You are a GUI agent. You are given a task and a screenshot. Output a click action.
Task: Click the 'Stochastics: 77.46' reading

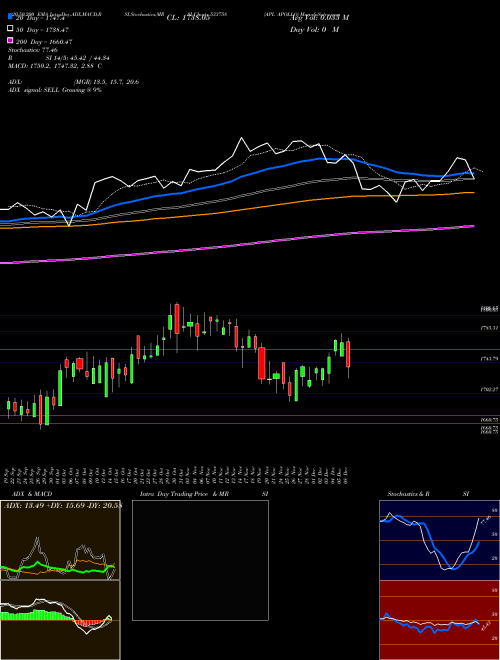(x=33, y=50)
